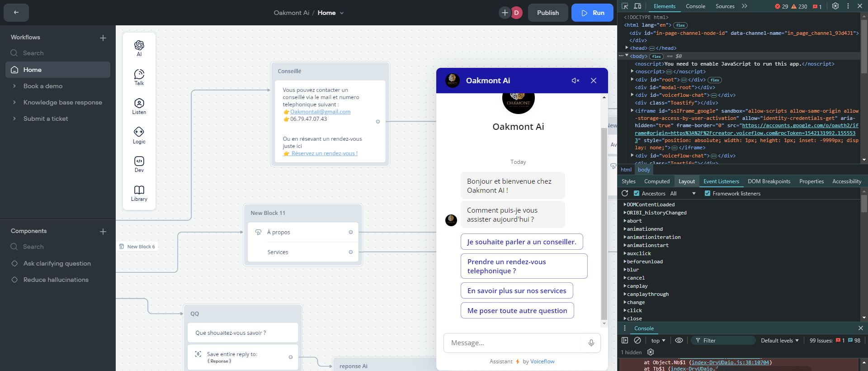
Task: Focus the Components search field
Action: 58,247
